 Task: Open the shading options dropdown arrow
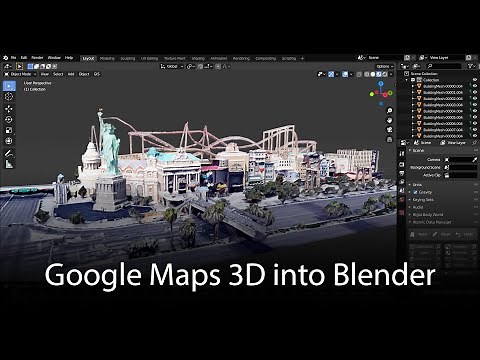click(x=391, y=74)
